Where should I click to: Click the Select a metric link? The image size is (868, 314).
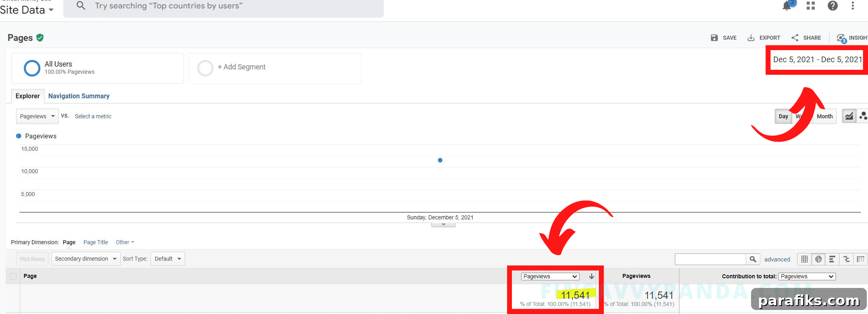(x=93, y=116)
